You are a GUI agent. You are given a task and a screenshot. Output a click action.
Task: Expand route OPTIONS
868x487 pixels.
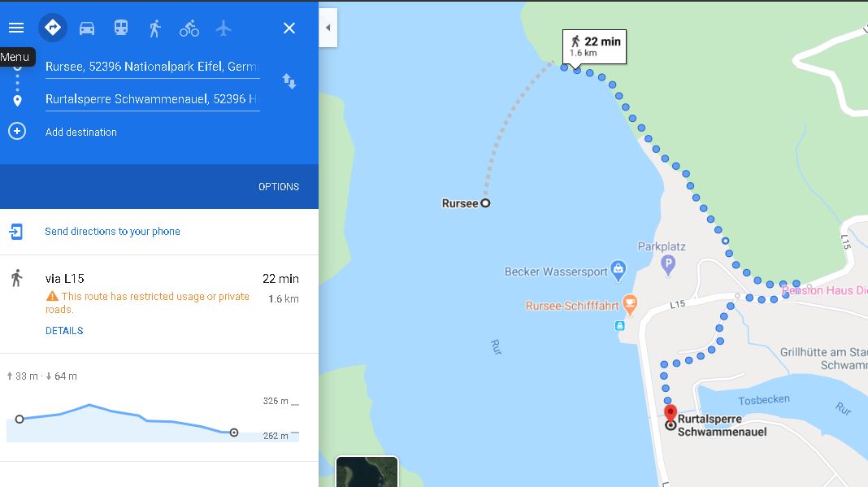pyautogui.click(x=279, y=187)
